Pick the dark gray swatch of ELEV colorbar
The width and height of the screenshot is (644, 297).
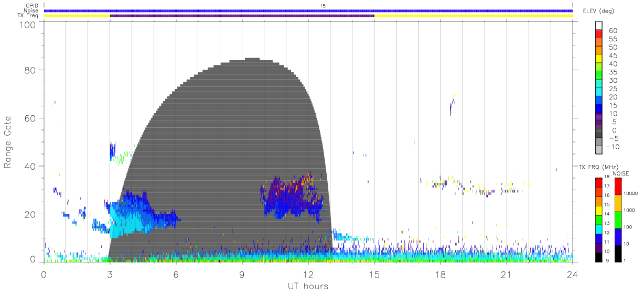pyautogui.click(x=599, y=134)
